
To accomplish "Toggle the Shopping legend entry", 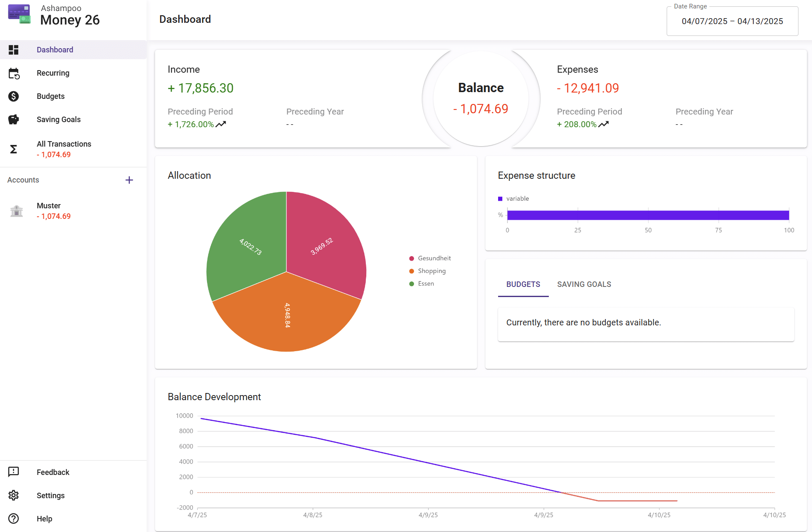I will click(431, 271).
